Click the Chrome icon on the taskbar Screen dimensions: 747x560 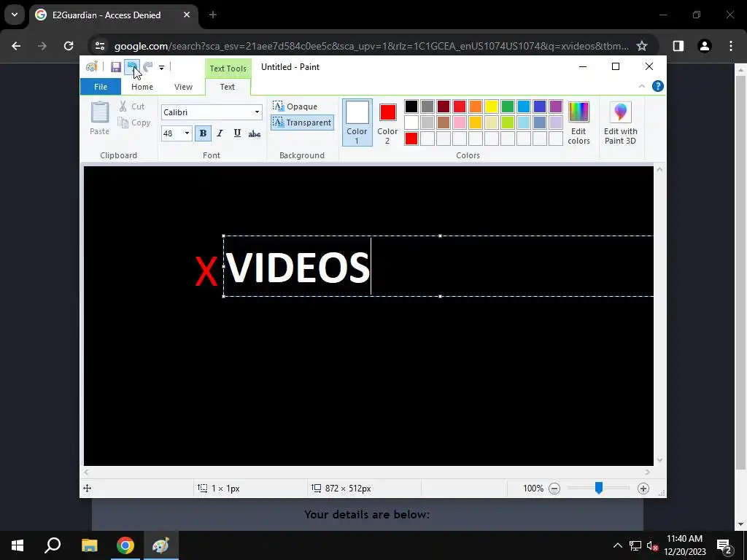pos(125,545)
